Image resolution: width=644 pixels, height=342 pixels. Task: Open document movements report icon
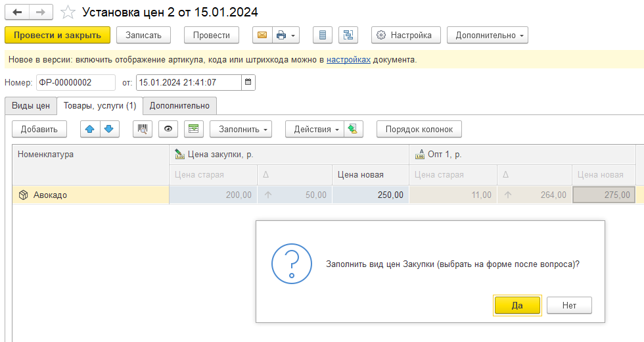click(323, 36)
